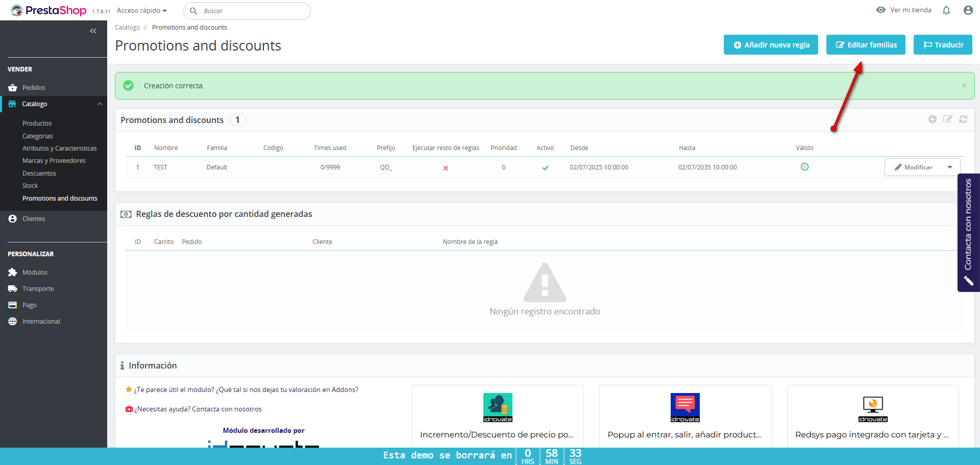Click the Internacional globe icon

(13, 322)
